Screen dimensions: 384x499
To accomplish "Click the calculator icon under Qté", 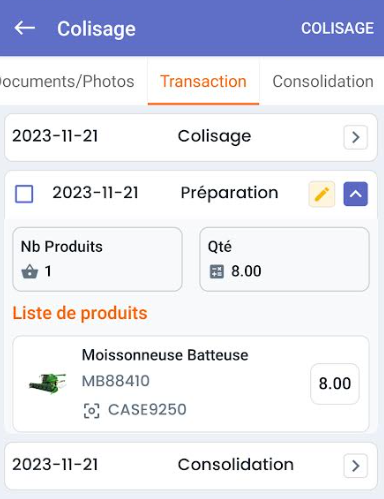I will click(217, 271).
